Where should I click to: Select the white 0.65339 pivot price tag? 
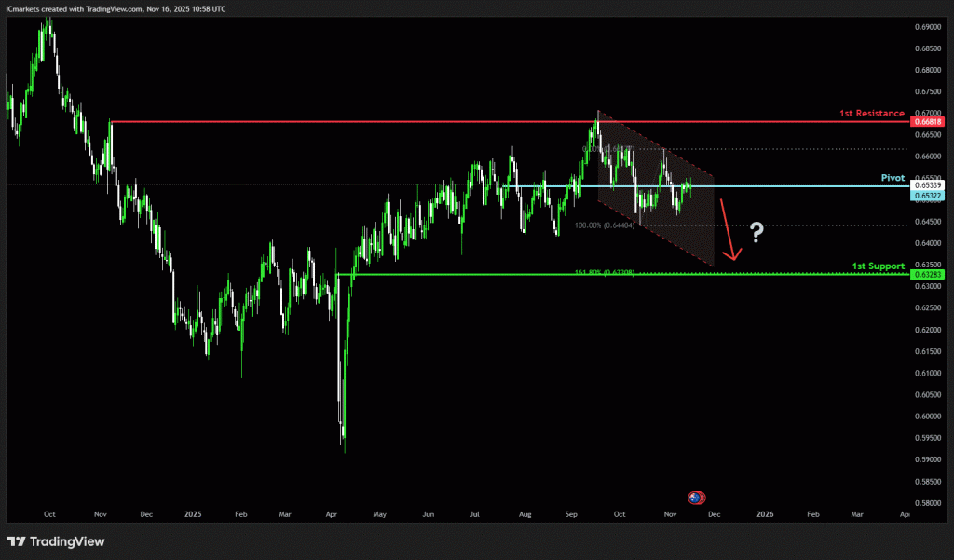pos(926,185)
